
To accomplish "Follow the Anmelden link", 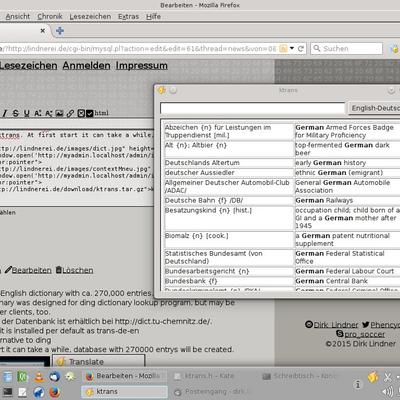I will click(x=86, y=66).
